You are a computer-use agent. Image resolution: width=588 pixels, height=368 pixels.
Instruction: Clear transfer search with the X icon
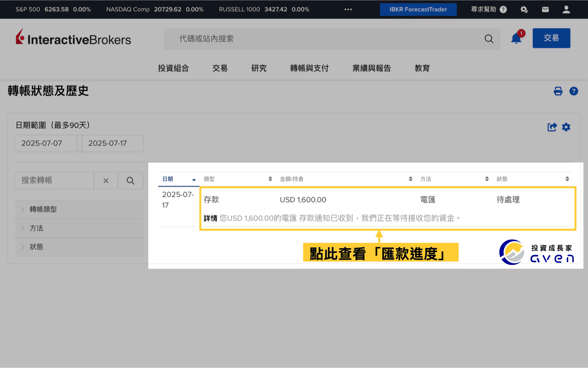tap(106, 180)
